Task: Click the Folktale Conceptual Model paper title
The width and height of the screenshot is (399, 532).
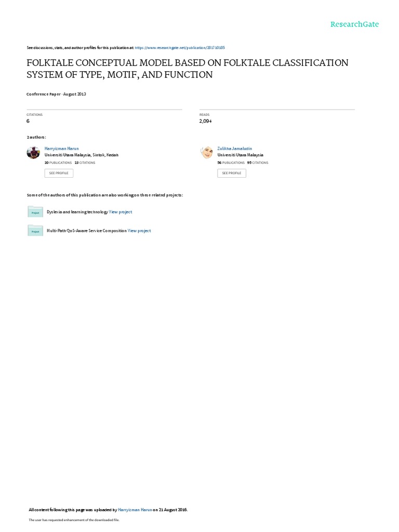Action: [x=187, y=69]
